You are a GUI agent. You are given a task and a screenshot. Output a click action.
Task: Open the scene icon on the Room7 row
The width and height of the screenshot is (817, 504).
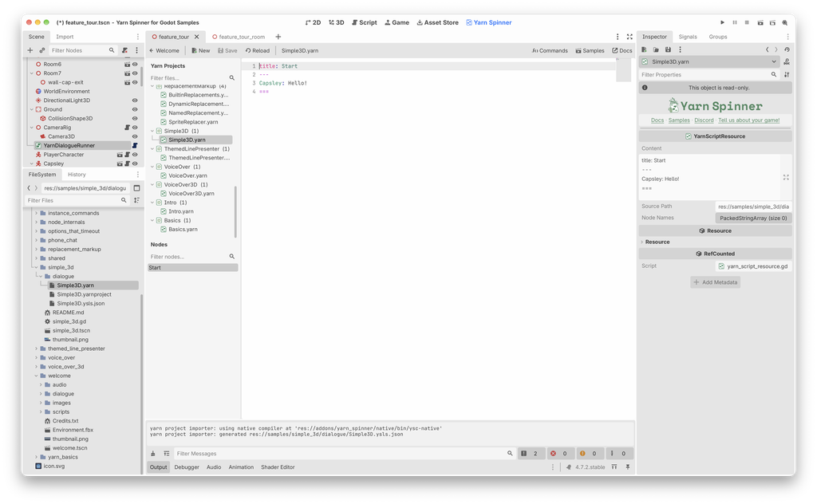coord(127,73)
